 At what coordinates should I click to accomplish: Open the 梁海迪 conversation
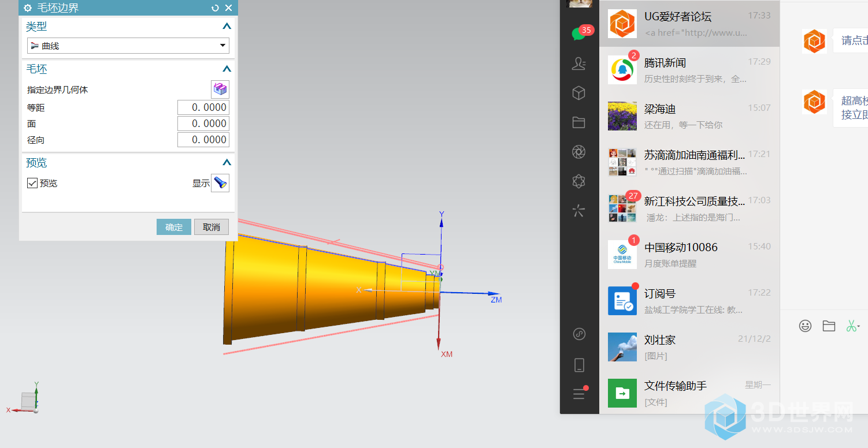click(689, 116)
